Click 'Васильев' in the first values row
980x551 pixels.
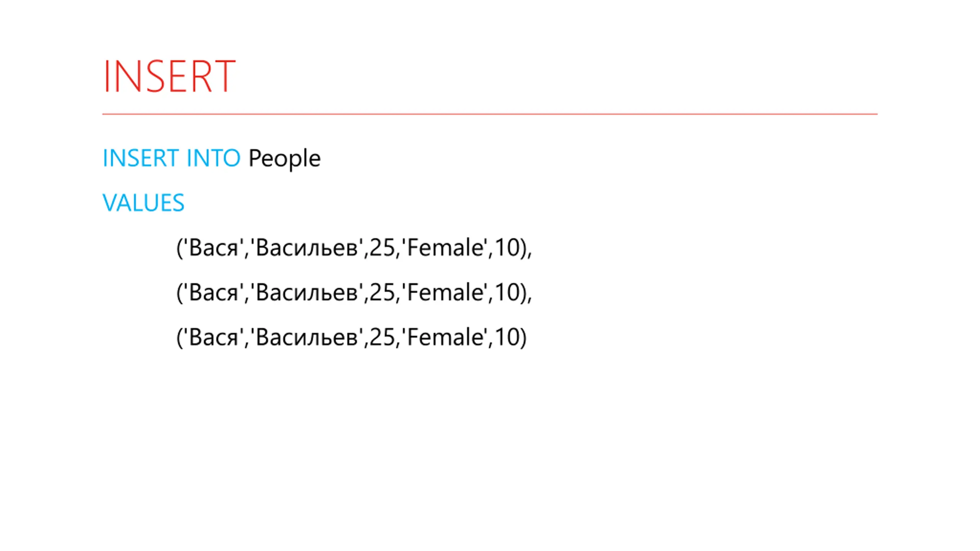pyautogui.click(x=307, y=248)
